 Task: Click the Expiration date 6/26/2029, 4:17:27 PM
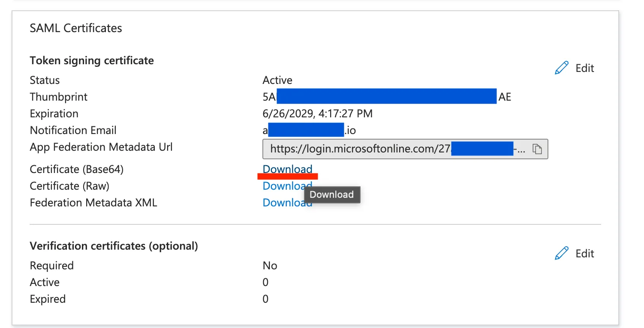[318, 113]
